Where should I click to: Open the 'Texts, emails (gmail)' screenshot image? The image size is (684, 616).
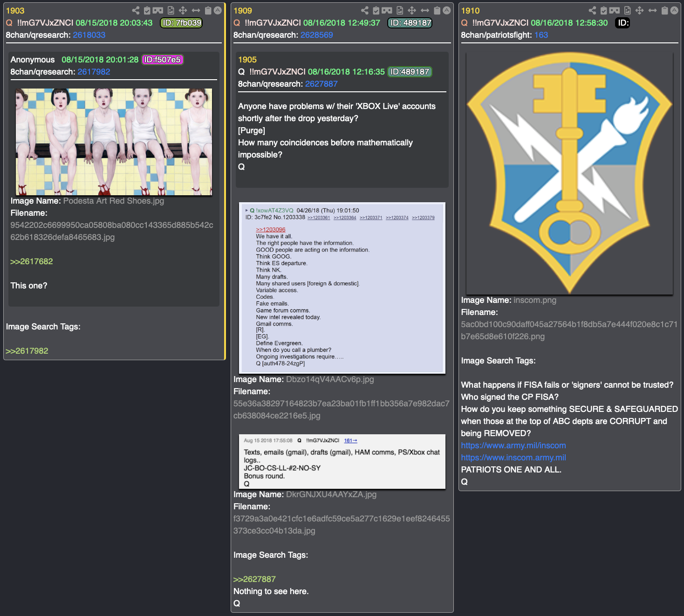coord(342,461)
